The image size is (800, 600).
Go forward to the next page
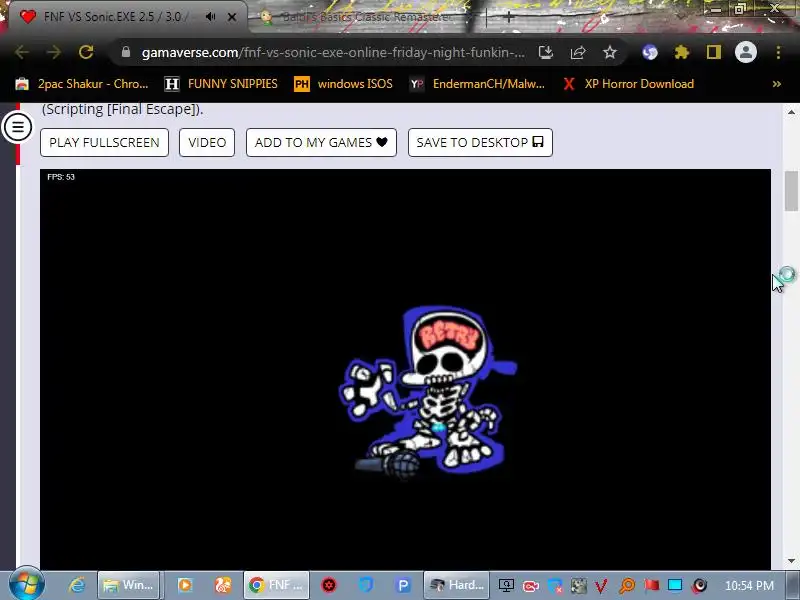pyautogui.click(x=54, y=52)
